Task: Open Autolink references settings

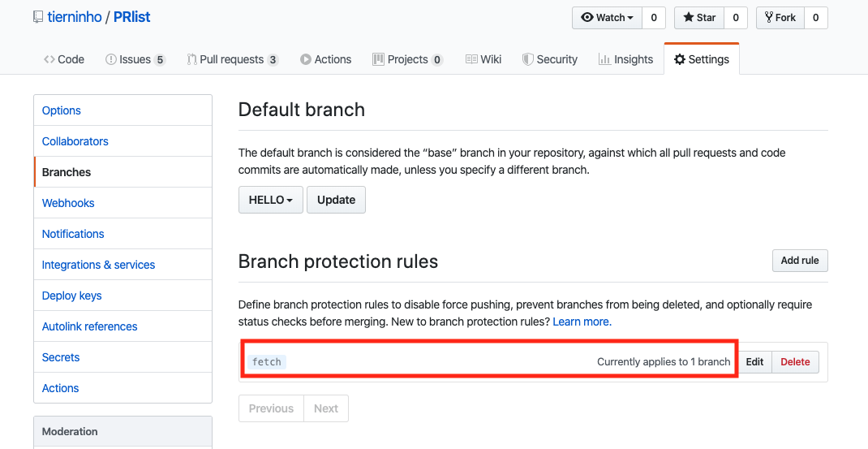Action: [x=122, y=326]
